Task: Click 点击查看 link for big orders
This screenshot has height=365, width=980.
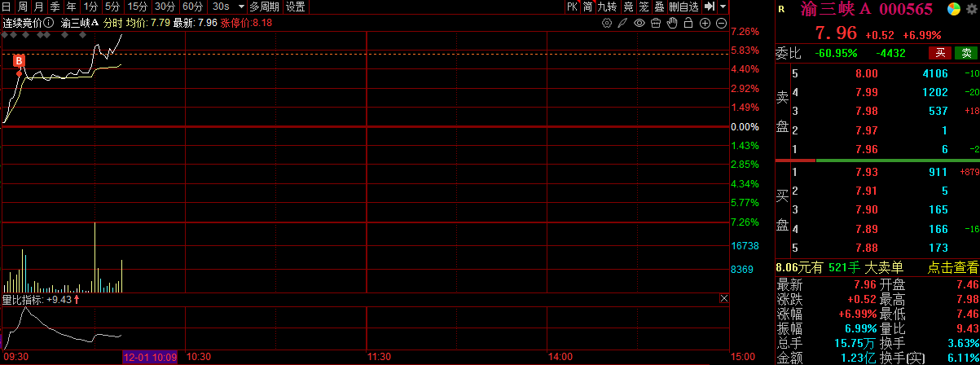Action: coord(954,267)
